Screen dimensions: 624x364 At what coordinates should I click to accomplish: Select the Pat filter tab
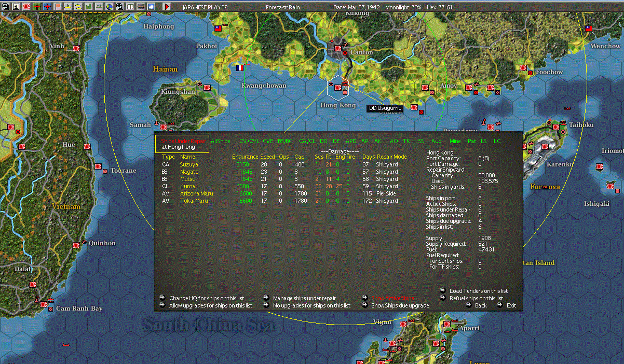point(472,141)
